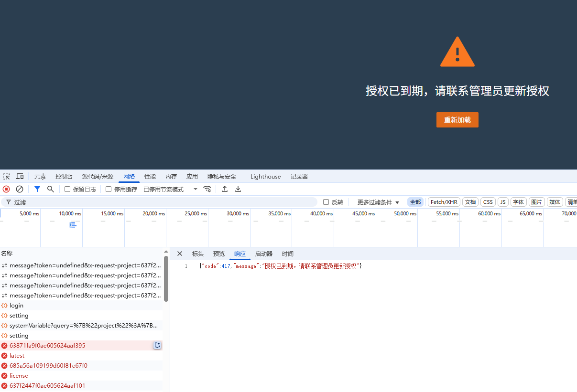The height and width of the screenshot is (392, 577).
Task: Open network conditions wifi icon
Action: (x=207, y=189)
